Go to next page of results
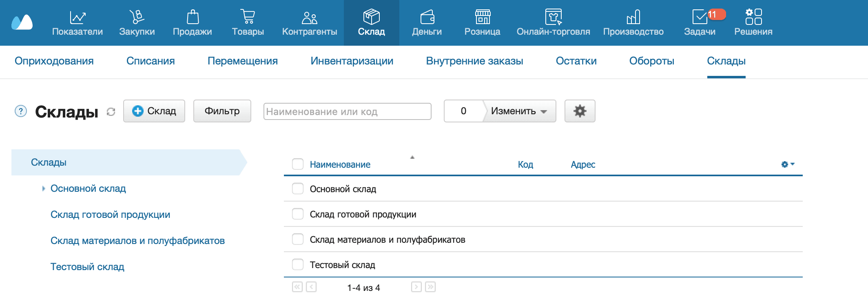Screen dimensions: 868x306 [x=416, y=287]
